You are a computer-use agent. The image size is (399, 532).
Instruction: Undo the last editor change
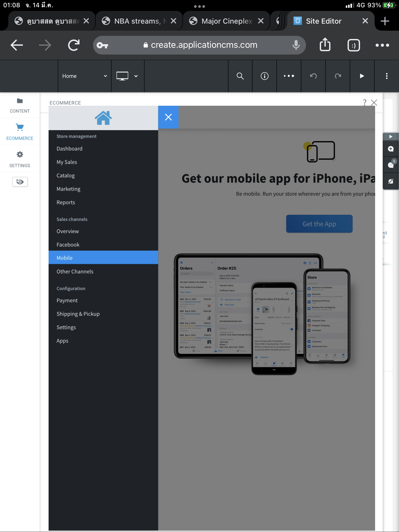(x=313, y=76)
